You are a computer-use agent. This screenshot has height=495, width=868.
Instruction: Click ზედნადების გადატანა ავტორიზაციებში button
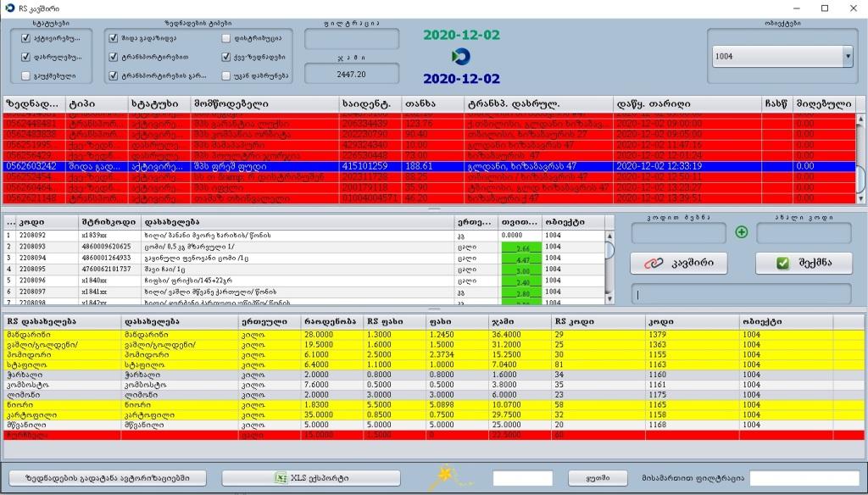tap(107, 478)
